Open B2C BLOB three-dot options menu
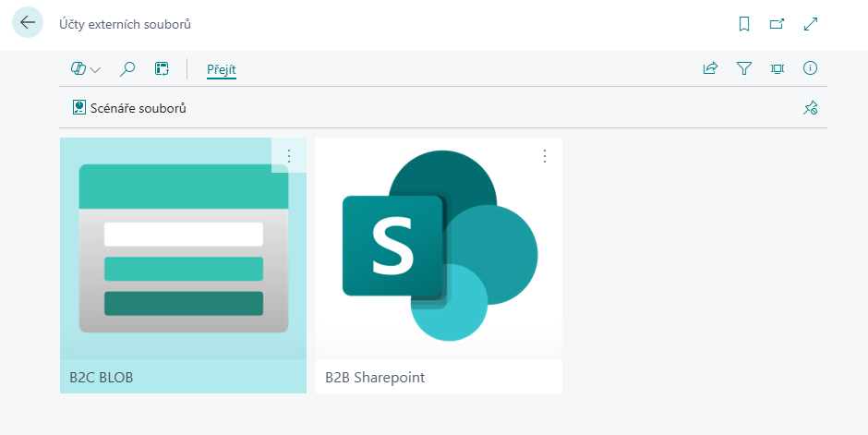 click(x=288, y=155)
